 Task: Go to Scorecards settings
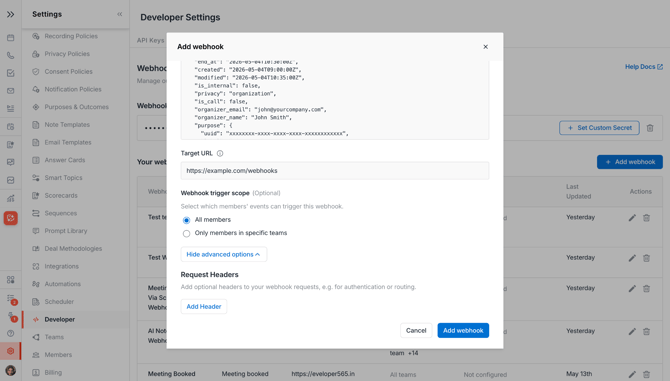[x=61, y=196]
